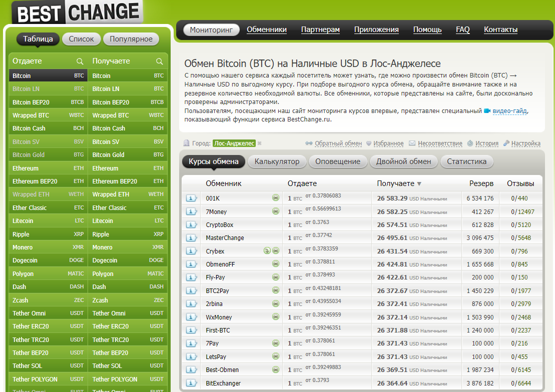Viewport: 555px width, 392px height.
Task: Select Ethereum in the Отдаете column
Action: pos(48,168)
